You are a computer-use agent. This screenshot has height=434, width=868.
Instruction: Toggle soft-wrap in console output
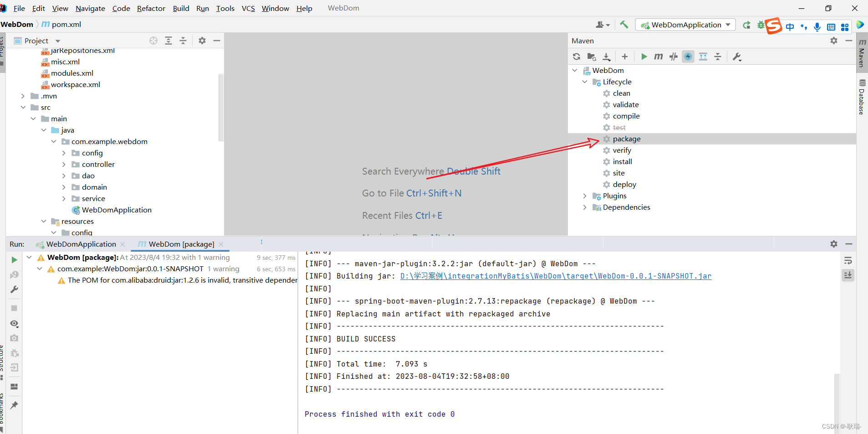click(x=848, y=261)
